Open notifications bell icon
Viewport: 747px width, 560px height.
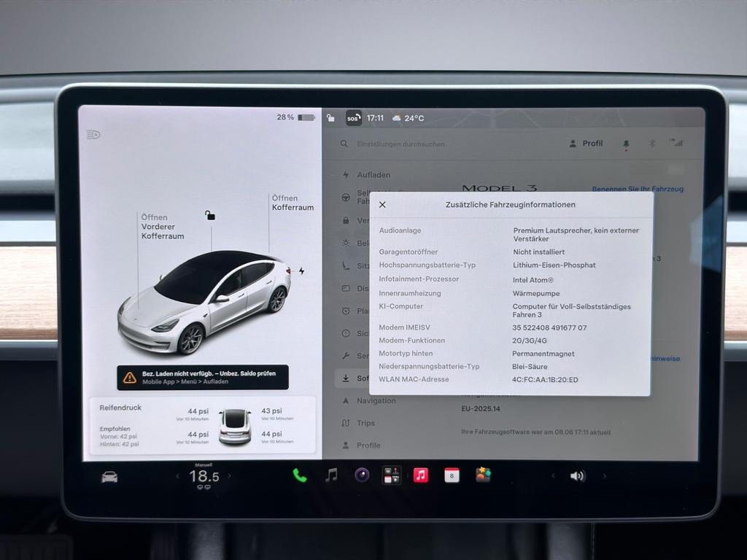pos(626,144)
